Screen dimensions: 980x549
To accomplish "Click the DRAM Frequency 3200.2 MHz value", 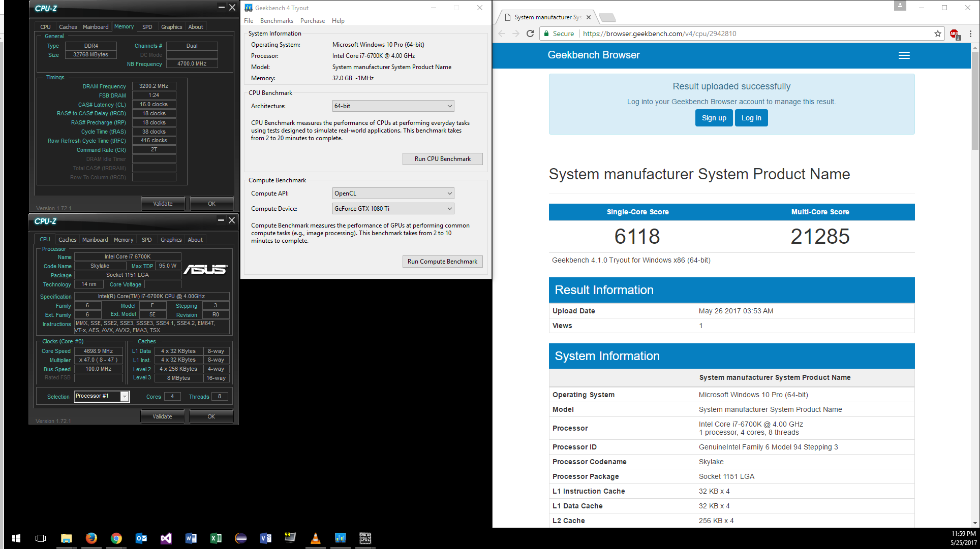I will [x=154, y=86].
